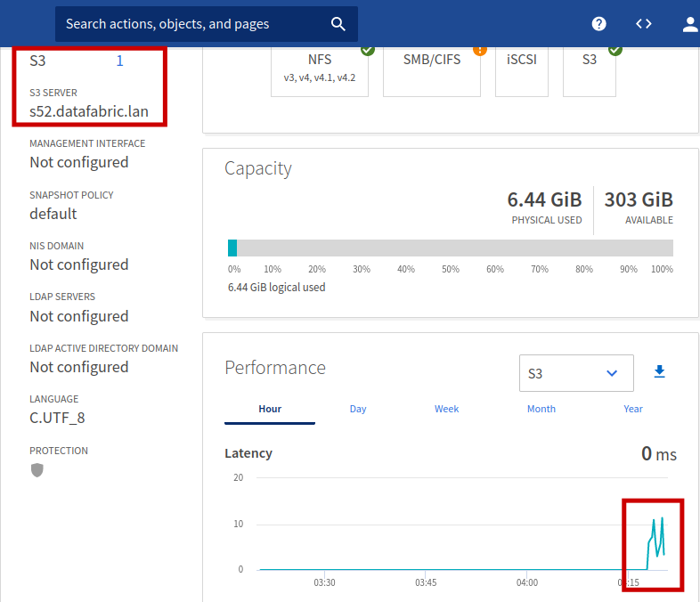Select the Hour performance tab
This screenshot has height=602, width=700.
point(270,410)
